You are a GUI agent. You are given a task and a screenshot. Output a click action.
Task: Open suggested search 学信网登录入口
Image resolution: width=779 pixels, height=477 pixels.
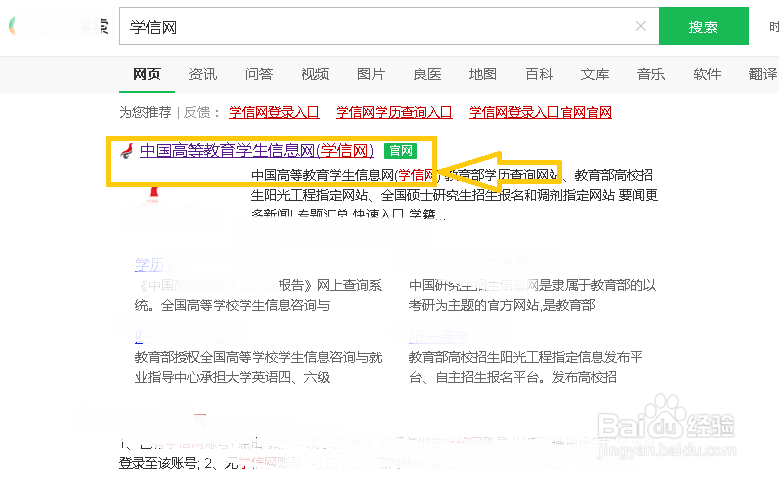tap(274, 112)
